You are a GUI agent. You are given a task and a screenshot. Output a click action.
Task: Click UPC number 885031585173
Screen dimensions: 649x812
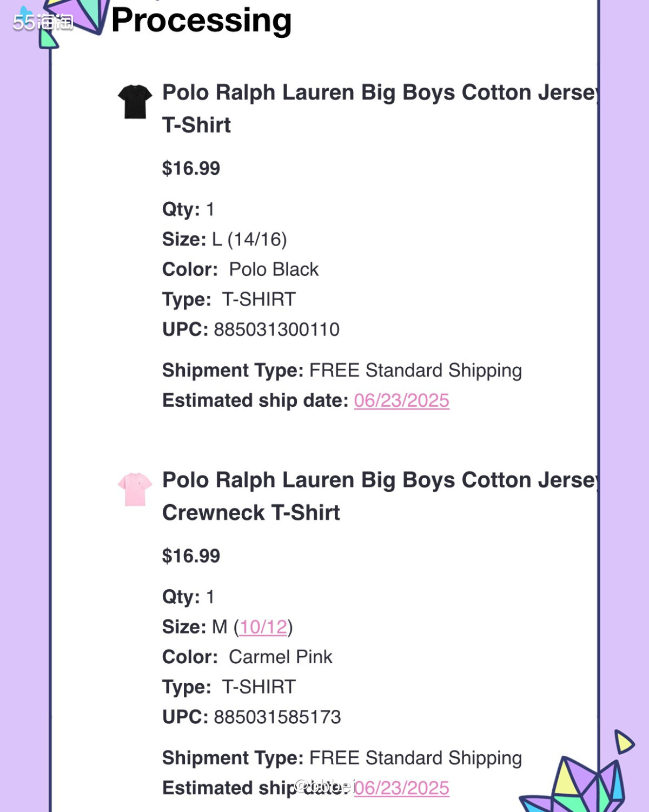277,717
